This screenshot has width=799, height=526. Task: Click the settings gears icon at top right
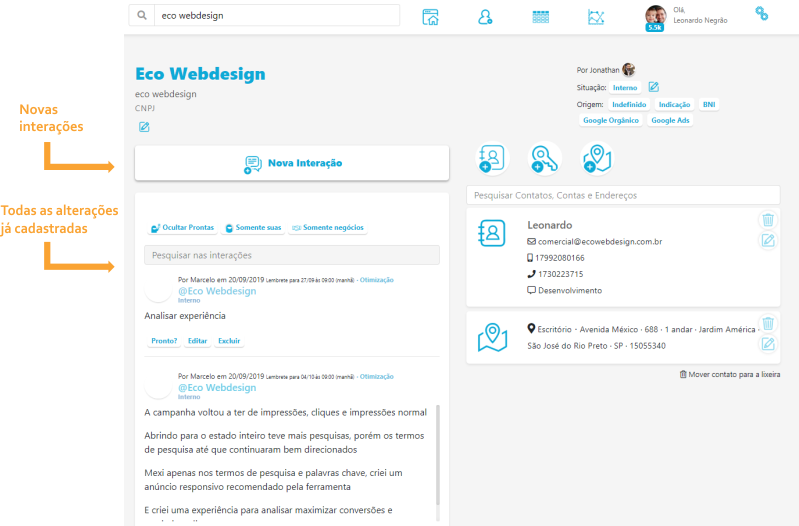coord(762,13)
